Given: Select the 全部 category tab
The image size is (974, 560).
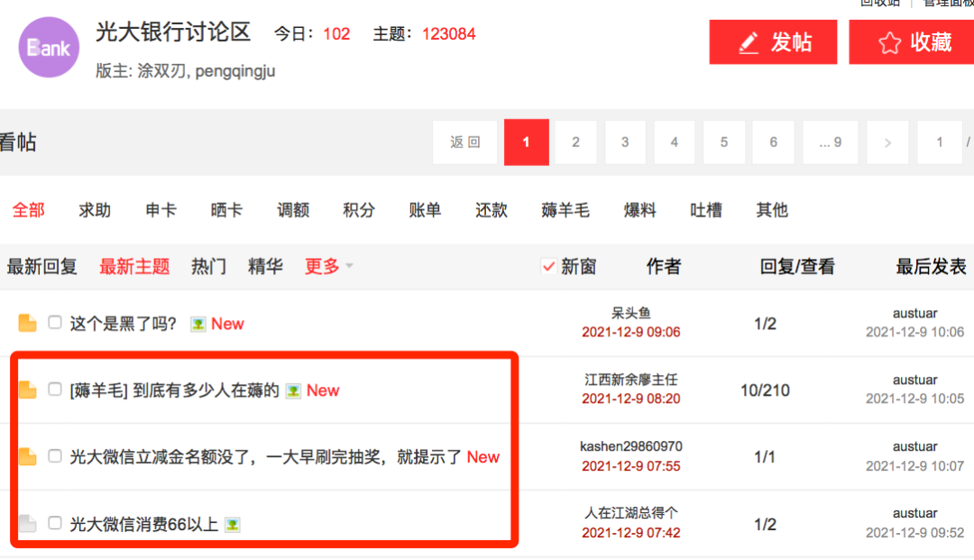Looking at the screenshot, I should (x=29, y=210).
